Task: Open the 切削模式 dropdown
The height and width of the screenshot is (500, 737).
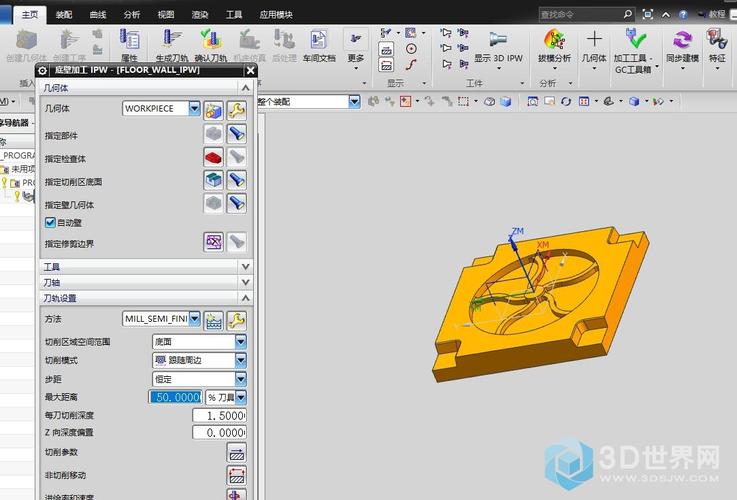Action: click(x=241, y=360)
